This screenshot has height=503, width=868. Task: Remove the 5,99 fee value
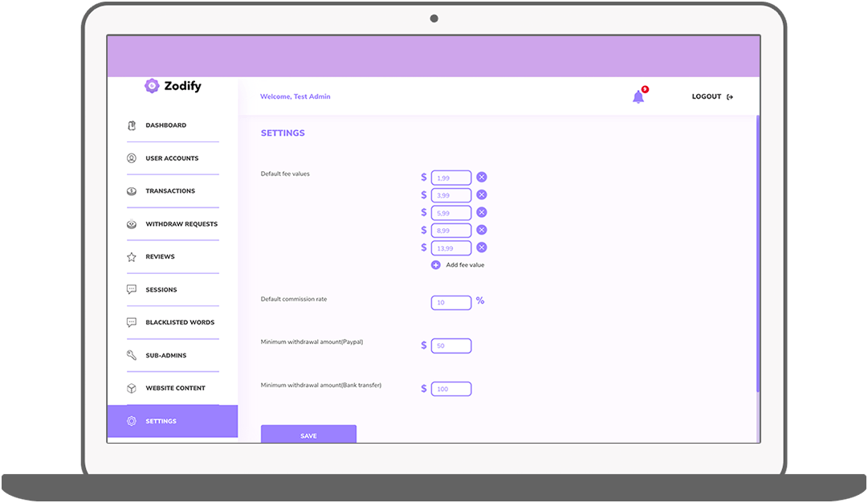click(482, 212)
